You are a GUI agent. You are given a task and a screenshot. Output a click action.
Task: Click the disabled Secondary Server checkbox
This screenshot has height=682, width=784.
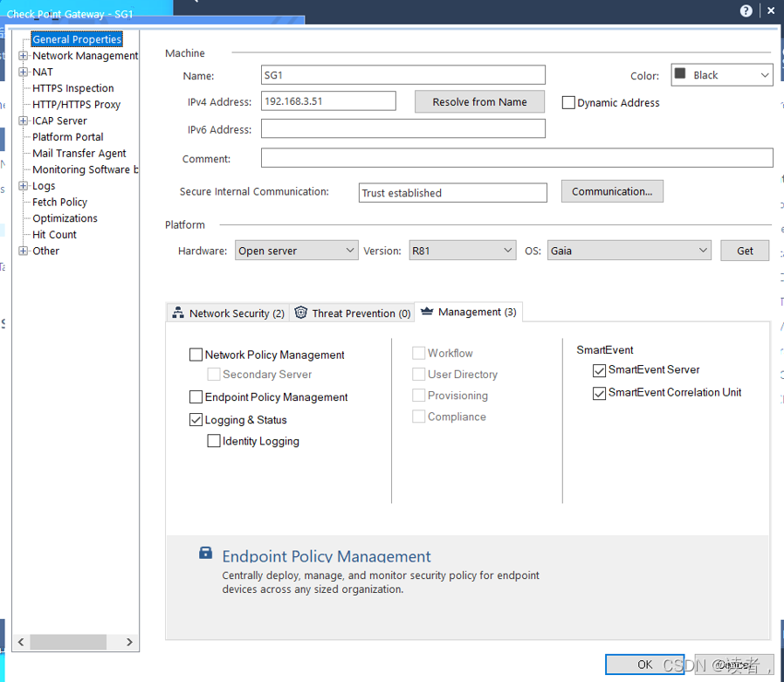pos(214,374)
